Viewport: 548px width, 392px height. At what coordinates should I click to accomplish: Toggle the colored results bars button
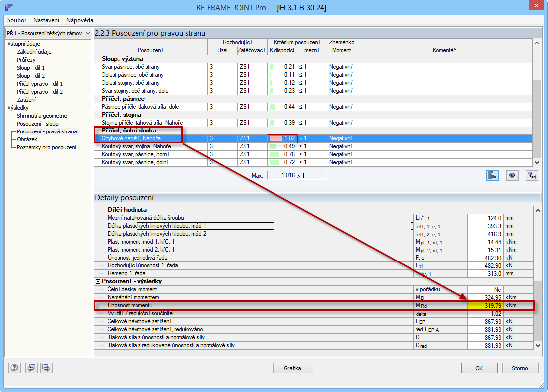click(x=492, y=175)
